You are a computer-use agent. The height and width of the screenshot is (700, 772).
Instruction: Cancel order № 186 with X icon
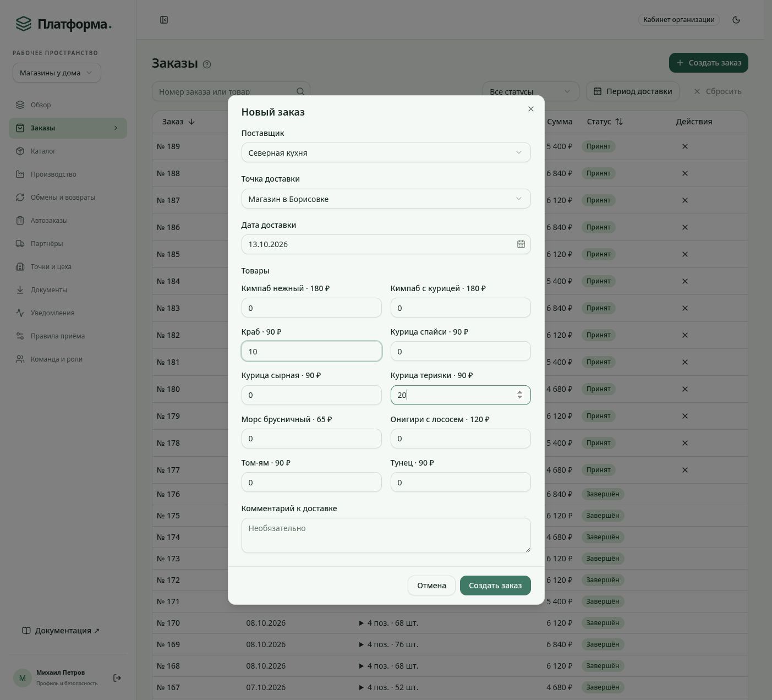[x=685, y=227]
